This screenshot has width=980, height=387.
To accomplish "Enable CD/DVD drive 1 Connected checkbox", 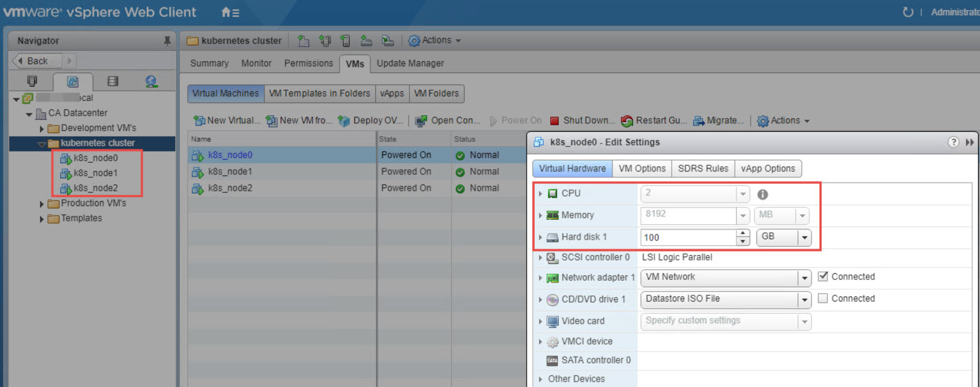I will (823, 298).
